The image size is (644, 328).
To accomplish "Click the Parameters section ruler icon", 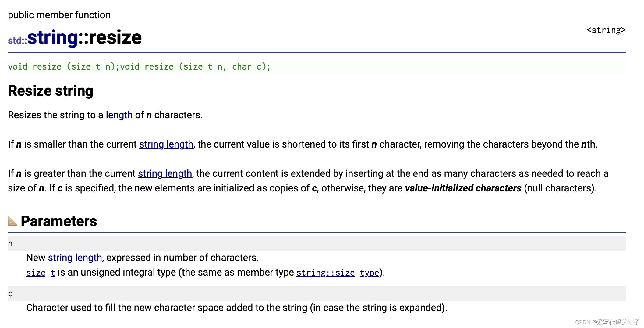I will 12,221.
